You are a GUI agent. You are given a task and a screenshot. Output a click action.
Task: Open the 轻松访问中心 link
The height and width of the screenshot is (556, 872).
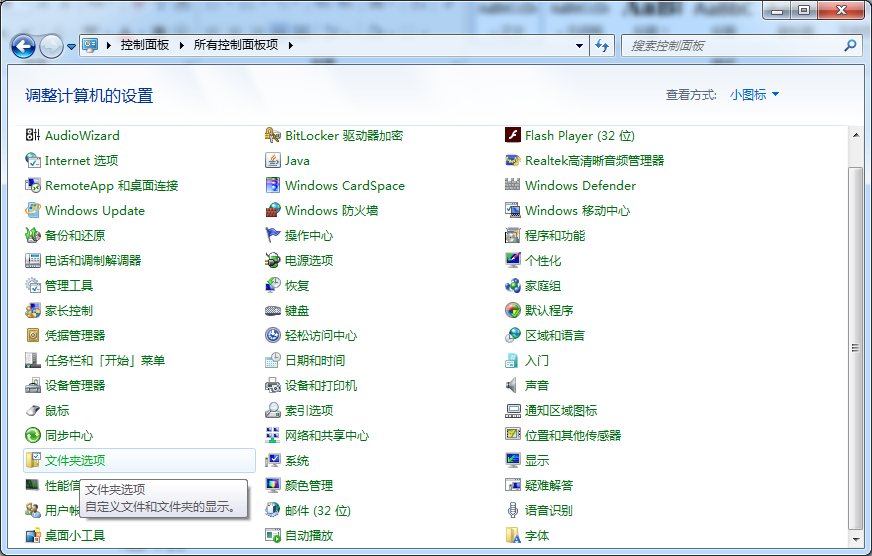click(321, 335)
